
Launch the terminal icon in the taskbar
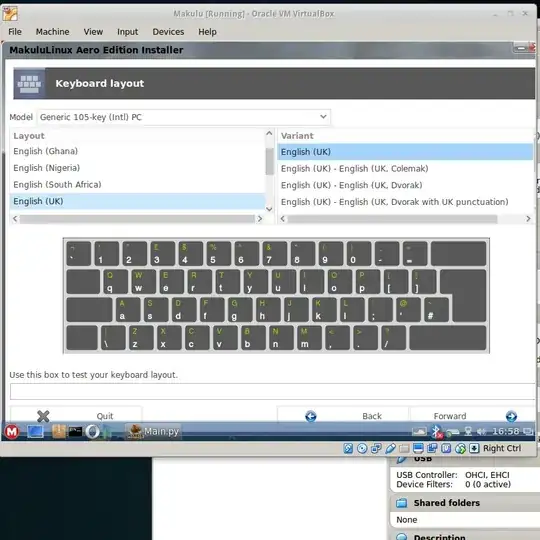click(x=75, y=431)
